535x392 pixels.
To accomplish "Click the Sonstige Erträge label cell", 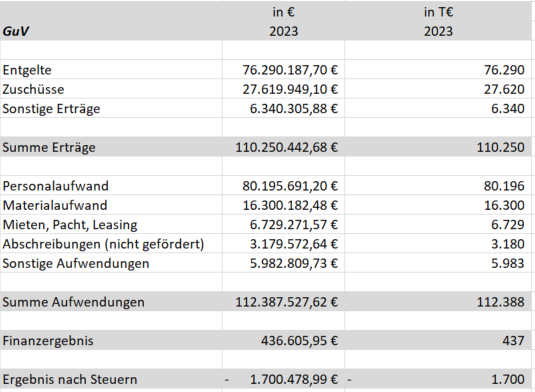I will (x=111, y=108).
